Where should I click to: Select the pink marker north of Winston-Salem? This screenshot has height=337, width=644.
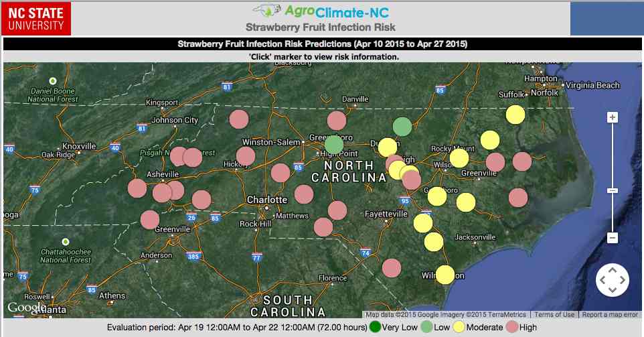point(239,119)
